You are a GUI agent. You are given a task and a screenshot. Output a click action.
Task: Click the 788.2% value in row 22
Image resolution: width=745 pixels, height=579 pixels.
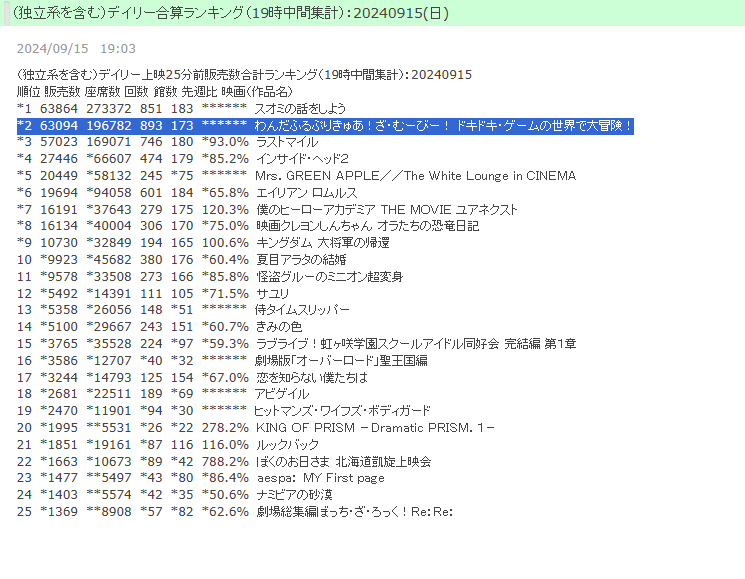(225, 462)
